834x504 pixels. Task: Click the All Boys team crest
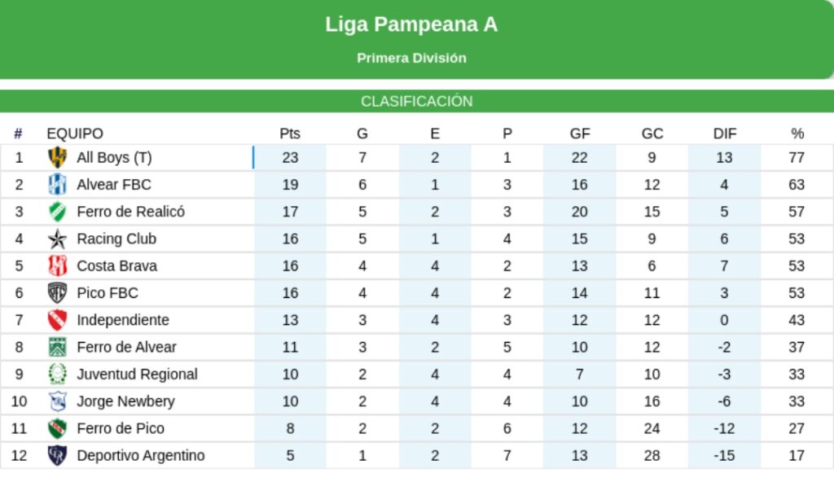[57, 157]
